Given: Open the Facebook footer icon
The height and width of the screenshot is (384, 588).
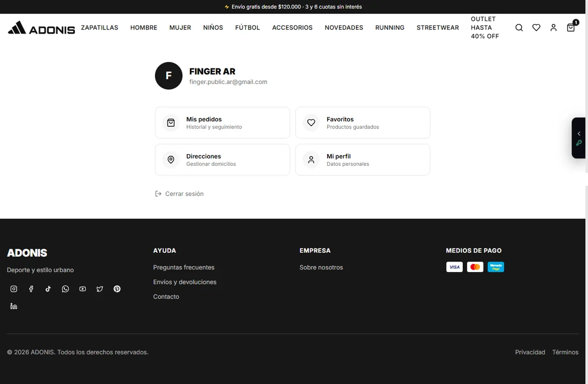Looking at the screenshot, I should 31,289.
